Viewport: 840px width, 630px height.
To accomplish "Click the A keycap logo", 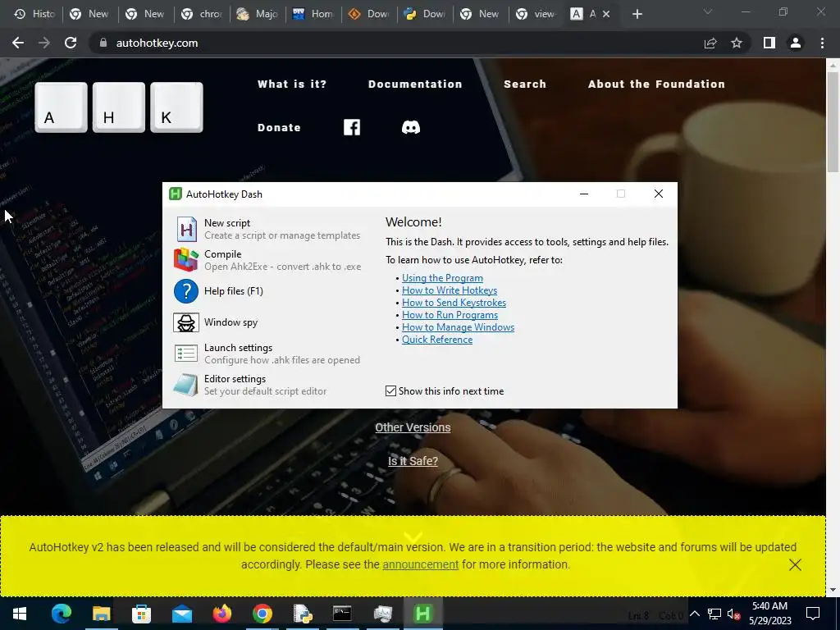I will (61, 107).
